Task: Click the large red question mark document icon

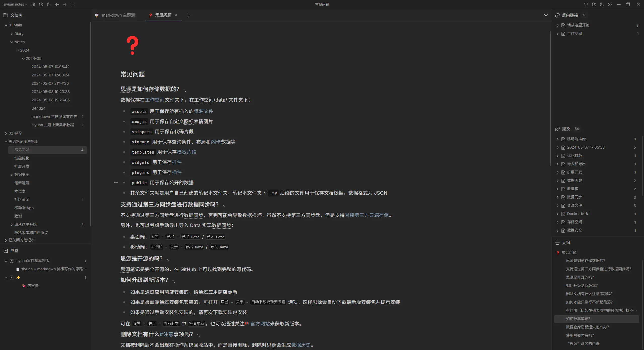Action: (x=132, y=46)
